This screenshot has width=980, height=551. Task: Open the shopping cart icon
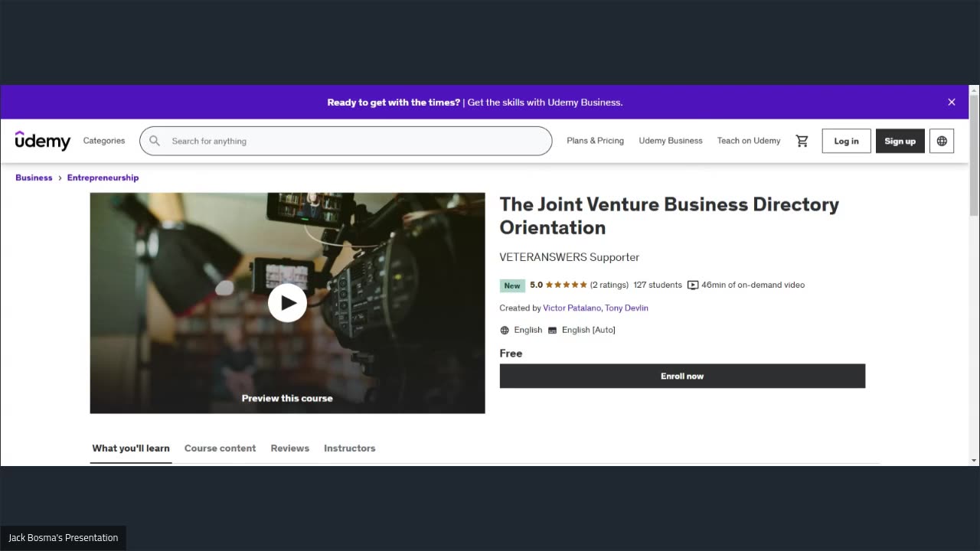click(802, 141)
